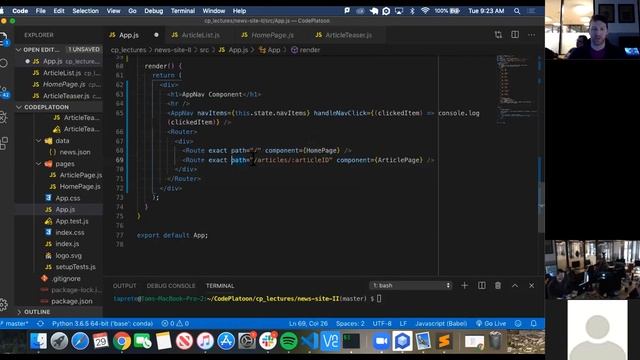Click the UTF-8 encoding setting
This screenshot has width=640, height=360.
pyautogui.click(x=382, y=323)
